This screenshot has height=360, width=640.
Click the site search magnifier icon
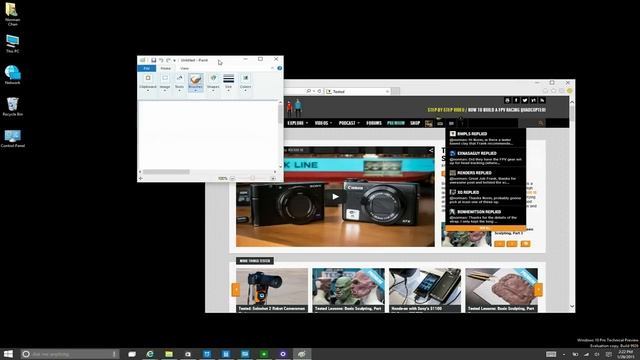coord(541,123)
